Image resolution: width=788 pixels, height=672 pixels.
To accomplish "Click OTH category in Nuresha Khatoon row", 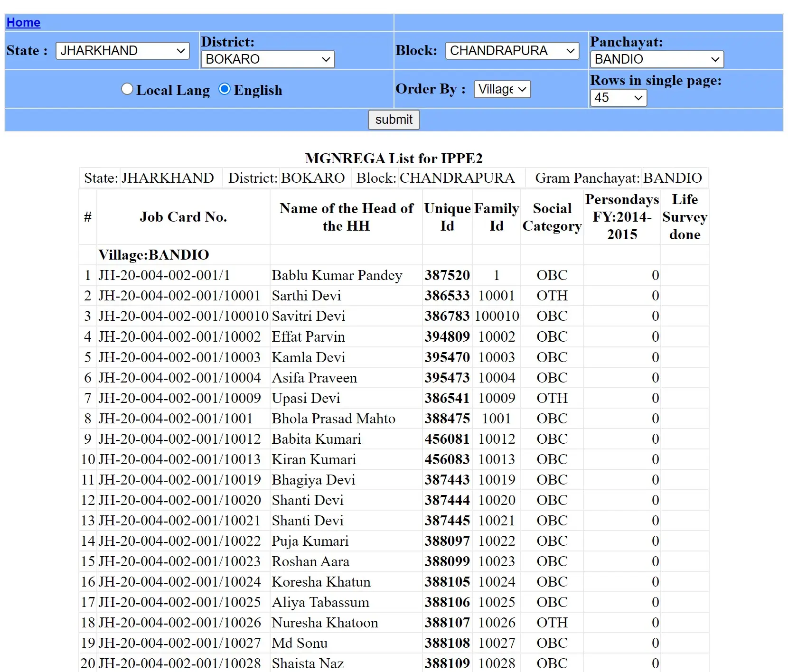I will point(552,623).
